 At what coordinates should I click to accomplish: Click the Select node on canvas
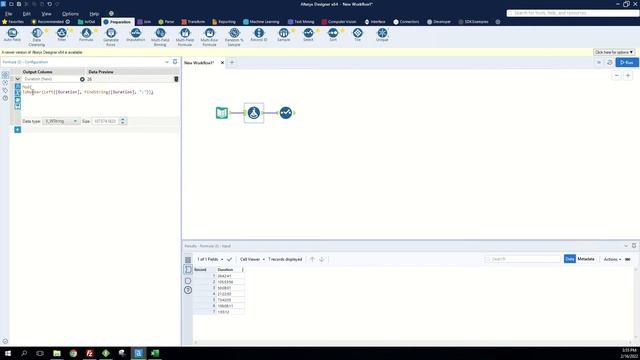pyautogui.click(x=286, y=113)
